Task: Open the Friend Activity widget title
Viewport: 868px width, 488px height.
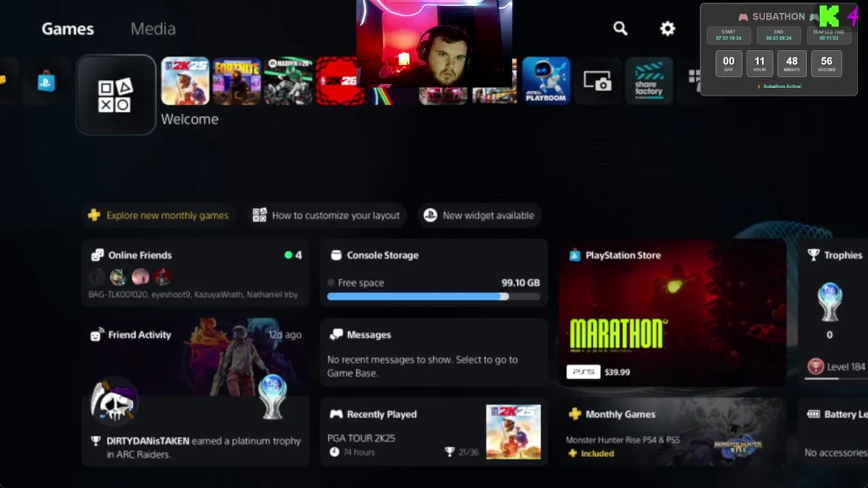Action: pyautogui.click(x=140, y=335)
